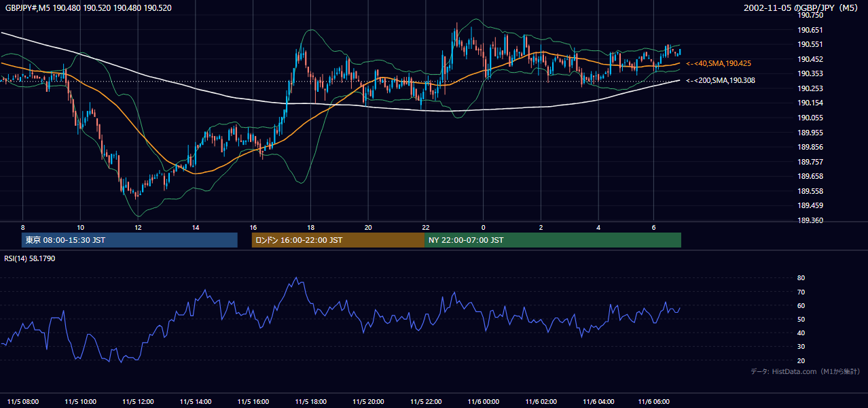Screen dimensions: 868x408
Task: Click the 11/5 08:00 date label
Action: 22,401
